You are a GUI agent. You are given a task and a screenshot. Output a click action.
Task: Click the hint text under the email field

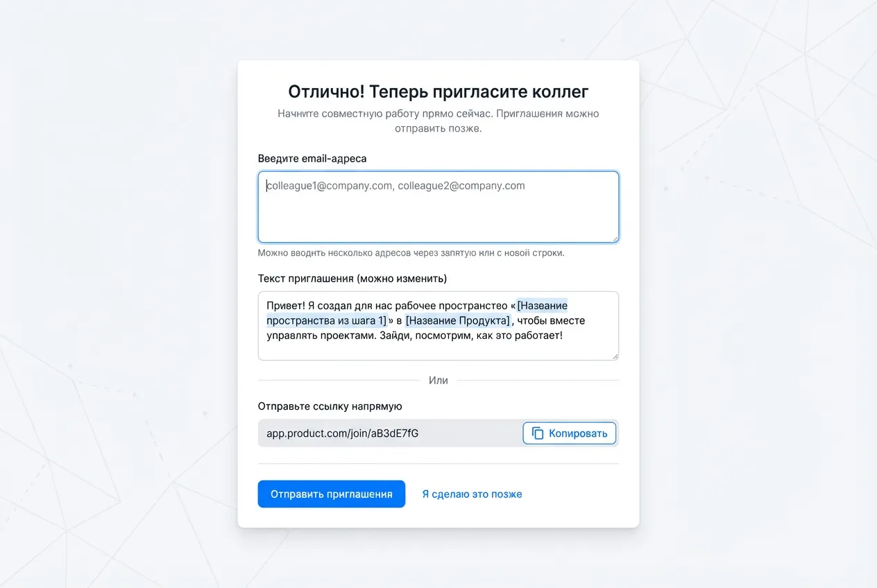pyautogui.click(x=411, y=253)
